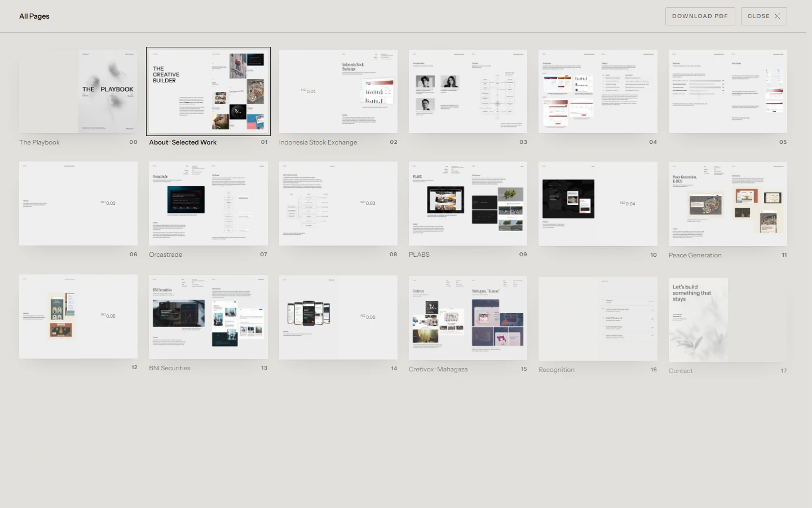This screenshot has width=812, height=508.
Task: Click 'Indonesia Stock Exchange' page caption
Action: (x=318, y=142)
